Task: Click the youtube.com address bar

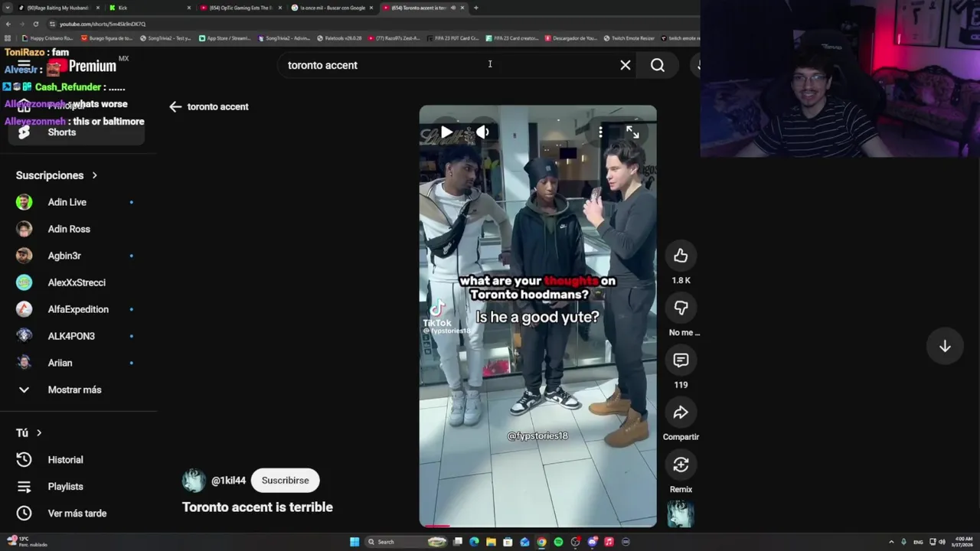Action: pos(367,24)
